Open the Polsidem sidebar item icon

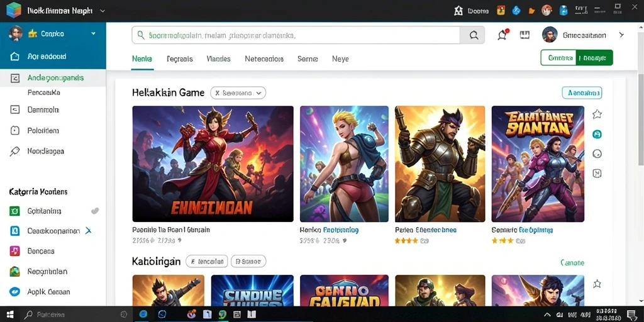coord(14,131)
